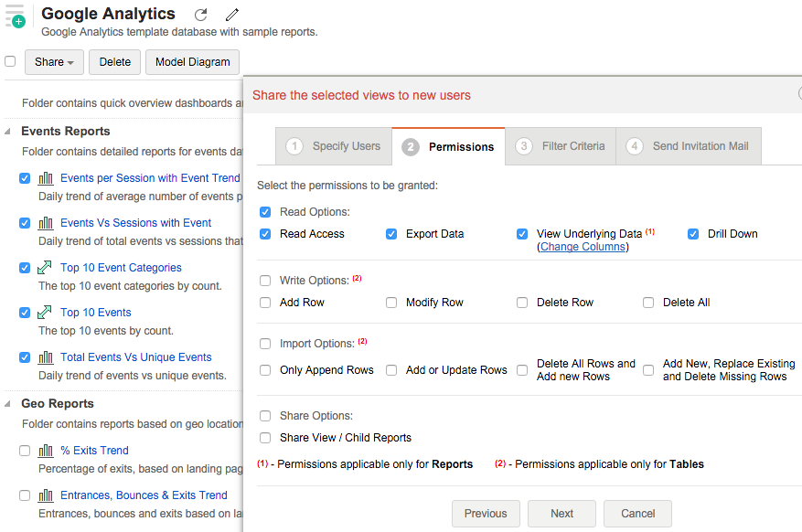Click arrow chart icon for Top 10 Event Categories
This screenshot has width=802, height=532.
point(46,268)
